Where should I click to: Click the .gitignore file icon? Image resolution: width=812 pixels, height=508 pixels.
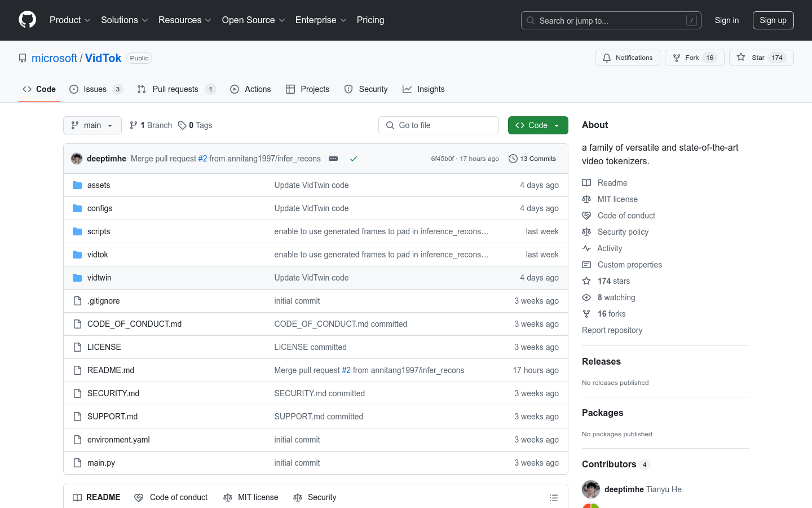click(77, 301)
